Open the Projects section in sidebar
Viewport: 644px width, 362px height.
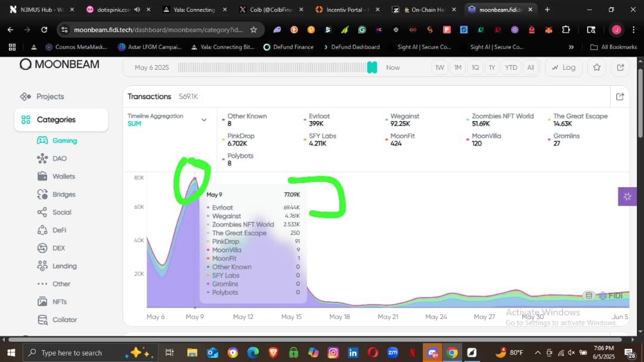tap(42, 97)
